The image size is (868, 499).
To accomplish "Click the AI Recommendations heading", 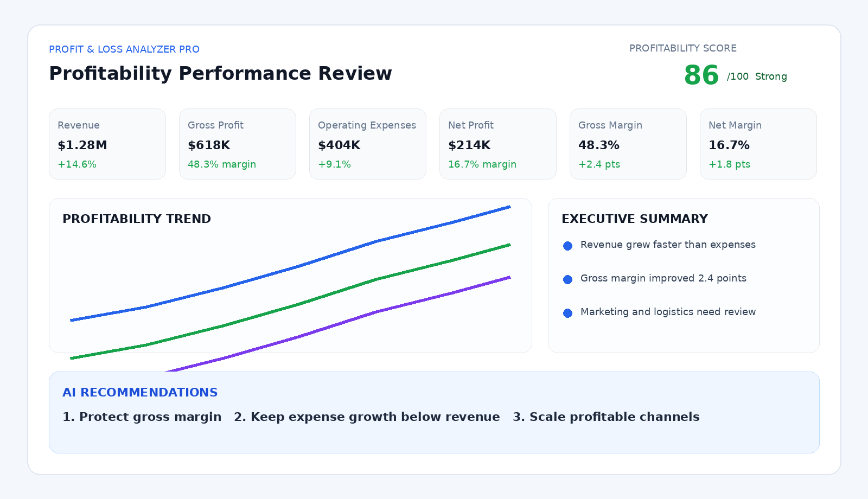I will [x=140, y=393].
